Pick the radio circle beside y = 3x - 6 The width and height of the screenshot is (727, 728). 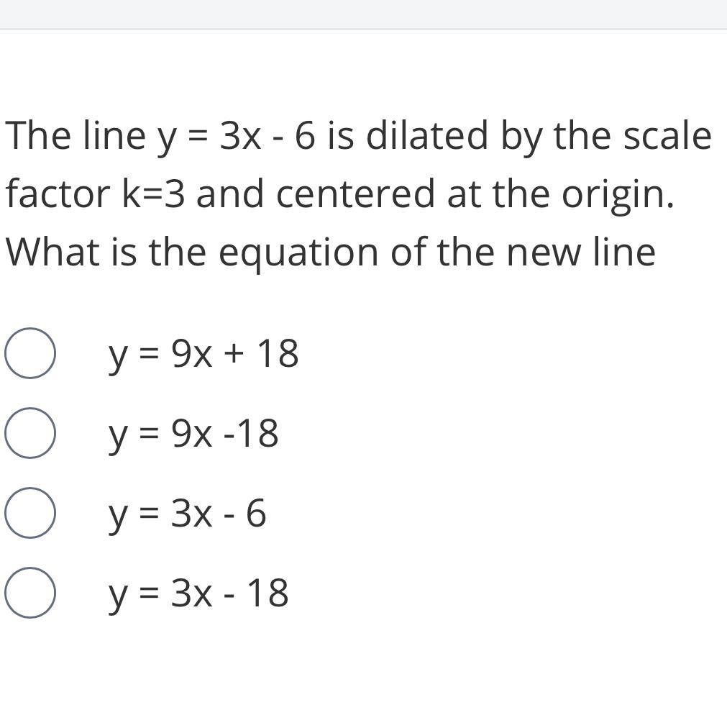29,513
